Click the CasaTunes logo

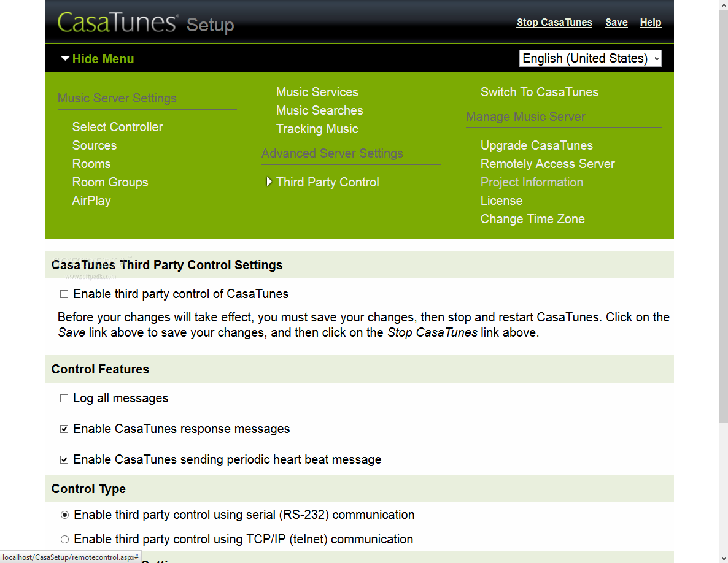click(117, 22)
